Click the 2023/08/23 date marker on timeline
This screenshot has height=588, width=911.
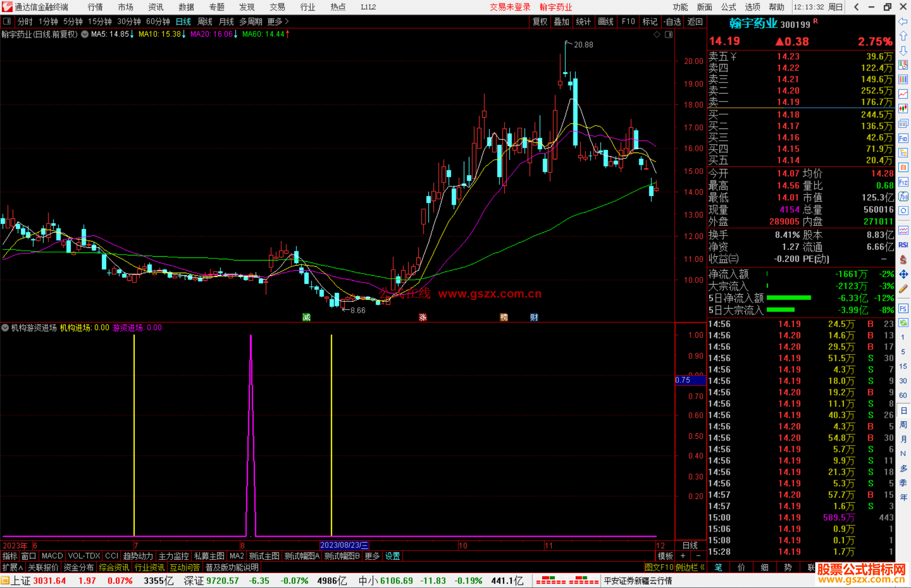(x=344, y=545)
